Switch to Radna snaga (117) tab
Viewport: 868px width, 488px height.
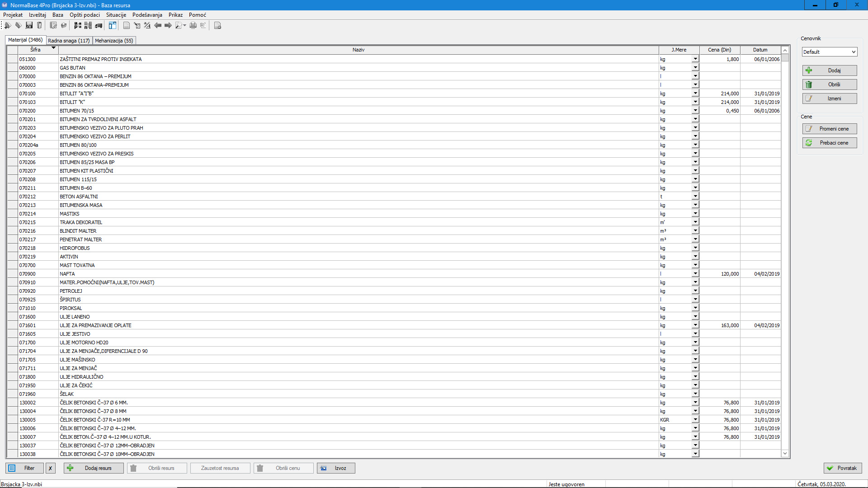[69, 41]
